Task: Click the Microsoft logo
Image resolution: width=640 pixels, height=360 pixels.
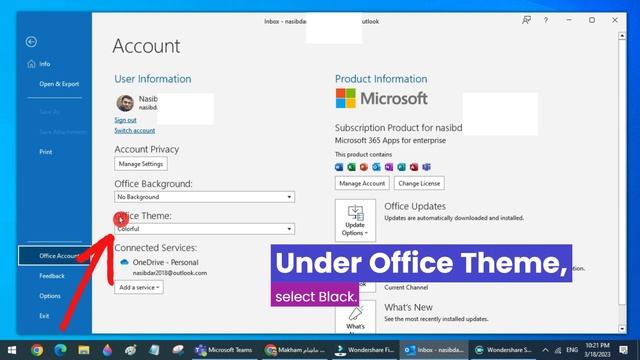Action: 382,98
